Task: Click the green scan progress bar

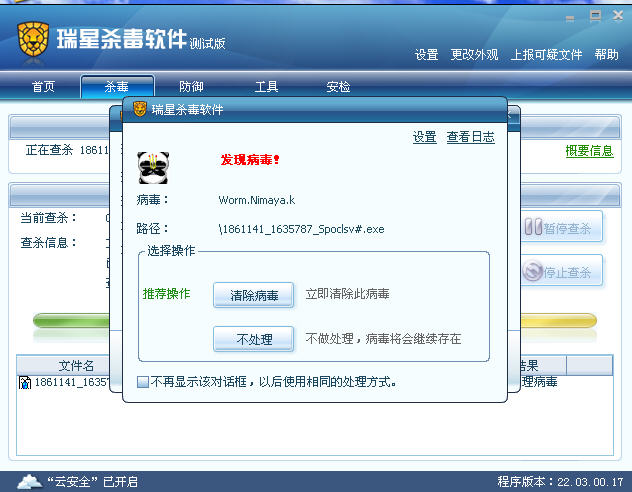Action: [x=71, y=321]
